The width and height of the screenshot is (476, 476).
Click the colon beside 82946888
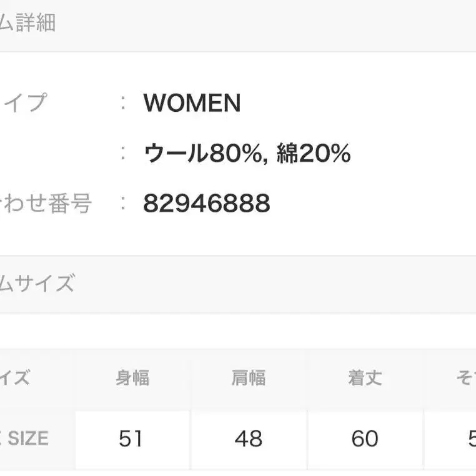pos(124,203)
